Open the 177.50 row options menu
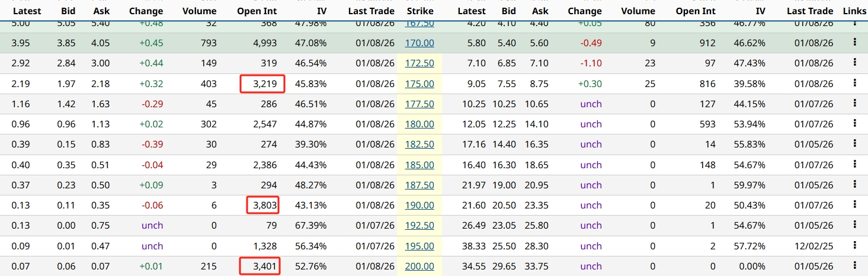The image size is (868, 276). coord(854,104)
